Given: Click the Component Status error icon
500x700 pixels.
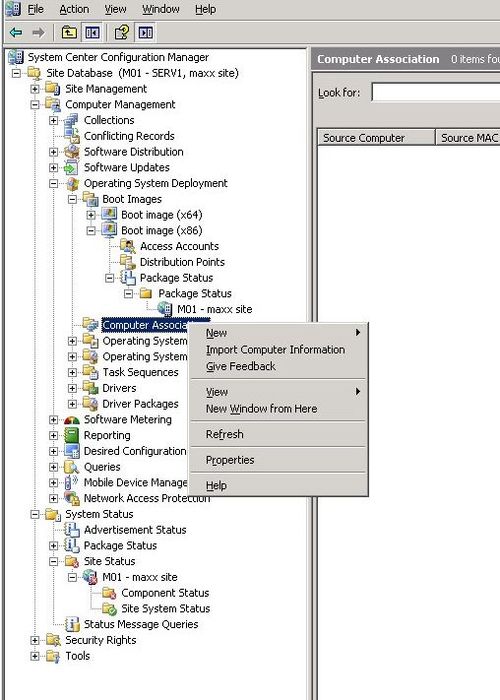Looking at the screenshot, I should (109, 593).
